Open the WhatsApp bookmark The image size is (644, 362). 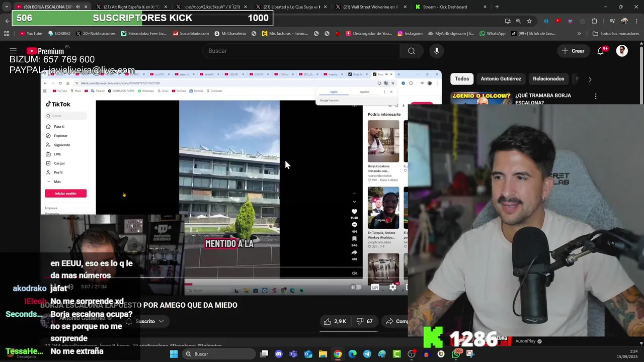[x=493, y=34]
